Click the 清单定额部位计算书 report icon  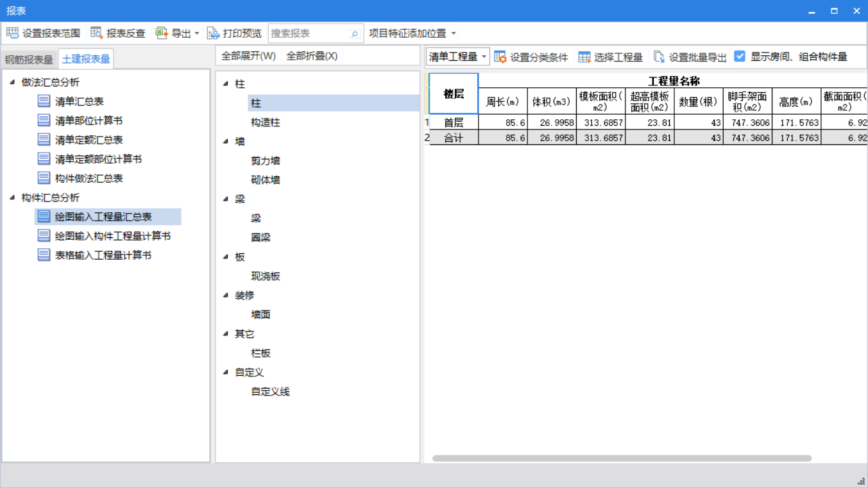(x=44, y=158)
